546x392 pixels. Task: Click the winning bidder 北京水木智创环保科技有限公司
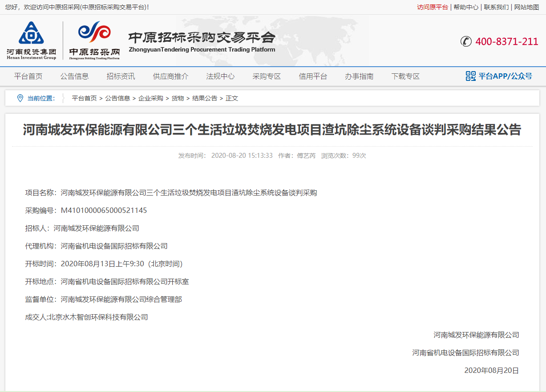(97, 317)
